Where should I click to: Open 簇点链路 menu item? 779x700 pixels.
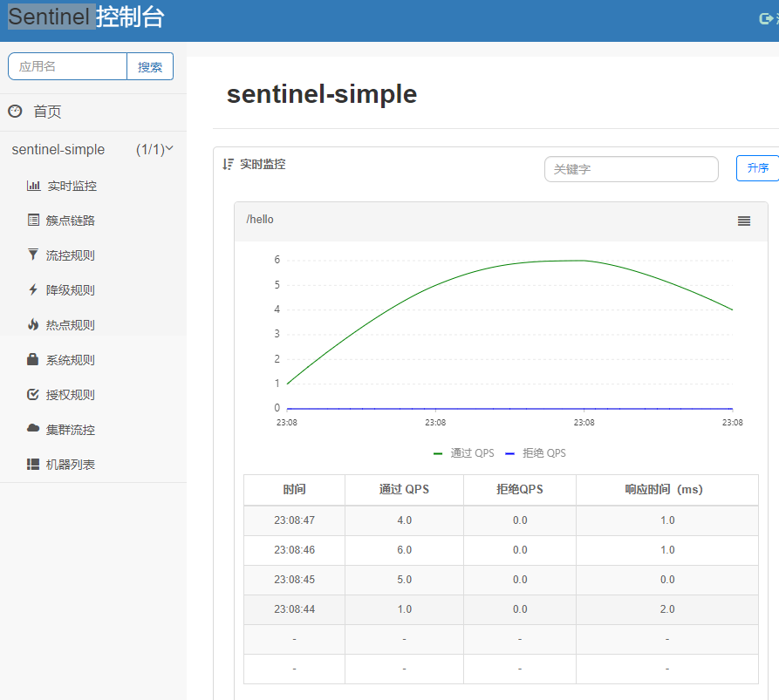coord(71,221)
